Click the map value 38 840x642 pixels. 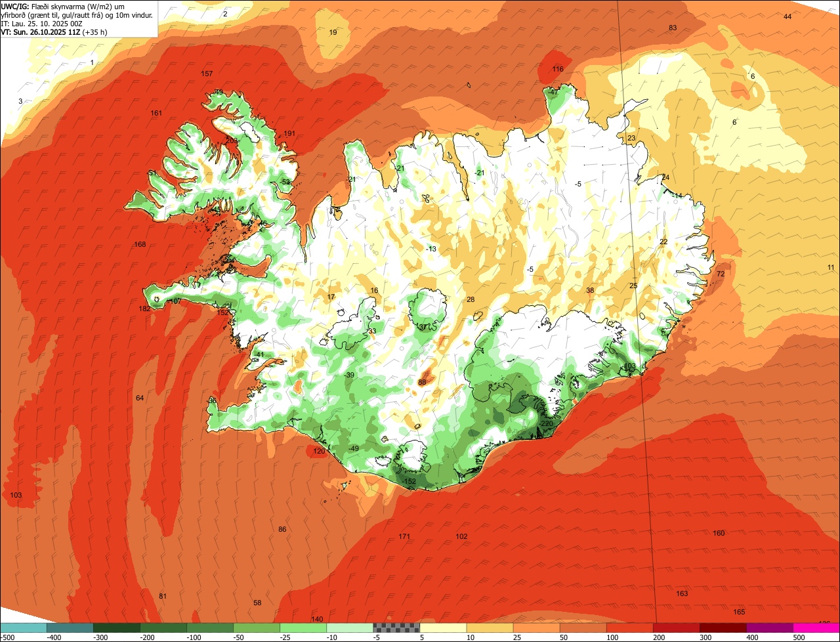pos(590,290)
